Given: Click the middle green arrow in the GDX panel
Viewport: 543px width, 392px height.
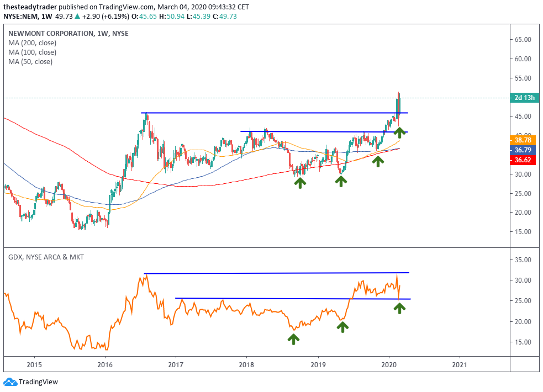Looking at the screenshot, I should coord(342,326).
